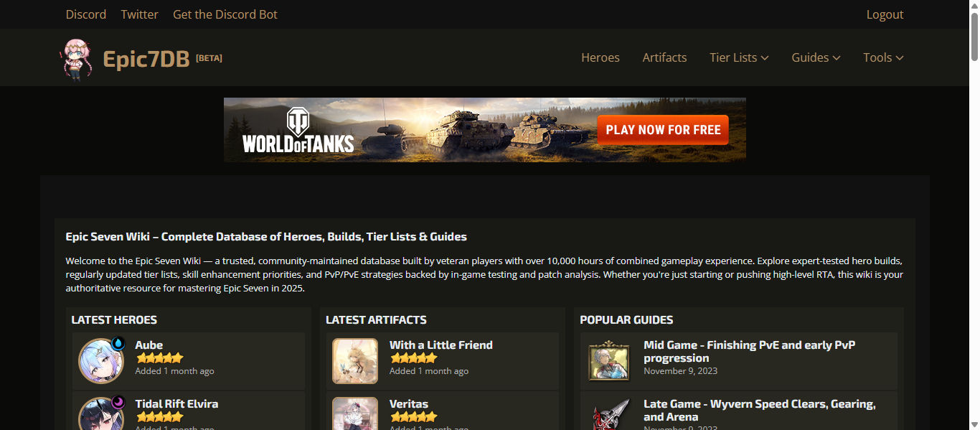The image size is (980, 430).
Task: Open Aube's hero portrait
Action: click(x=100, y=361)
